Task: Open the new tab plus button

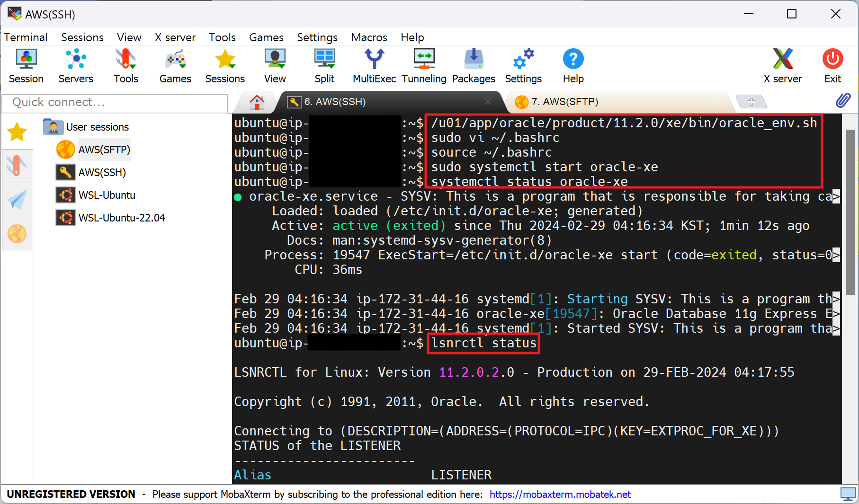Action: pos(751,102)
